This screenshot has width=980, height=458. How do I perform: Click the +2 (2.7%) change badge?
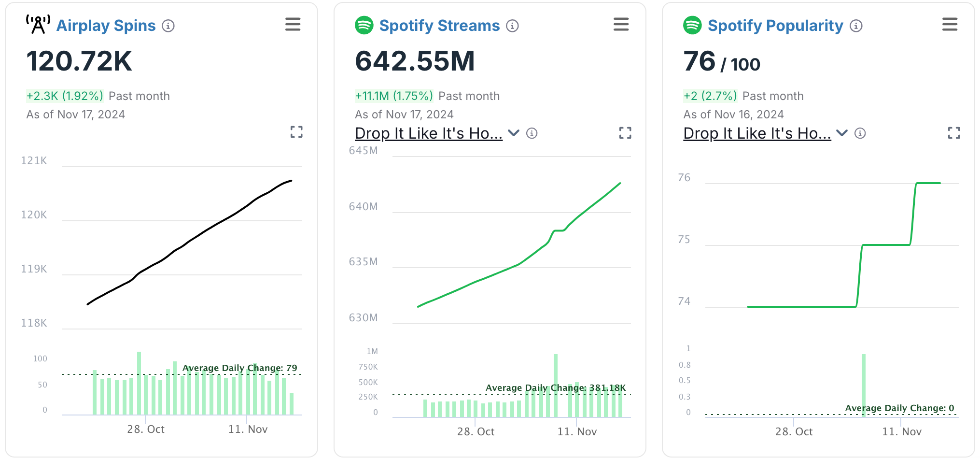click(710, 96)
